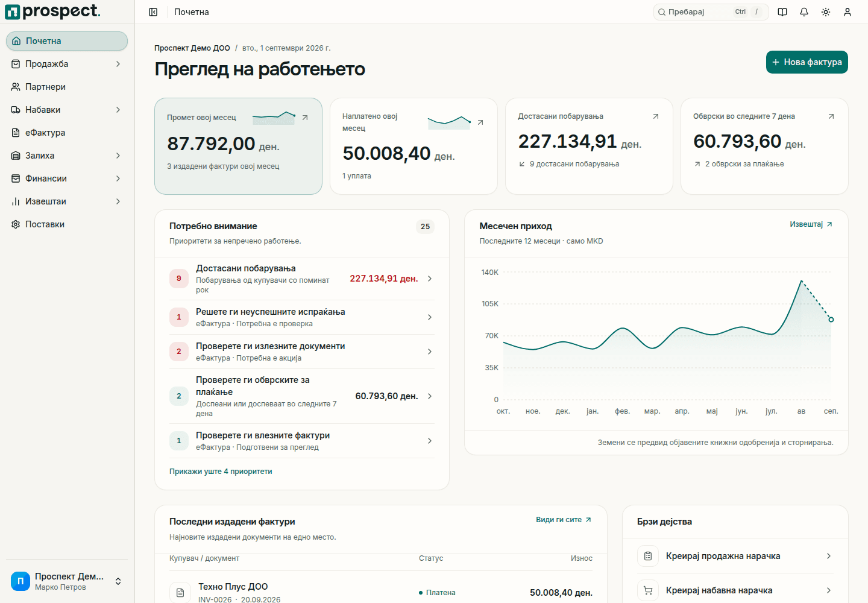Open the documentation book icon
868x603 pixels.
[x=782, y=12]
